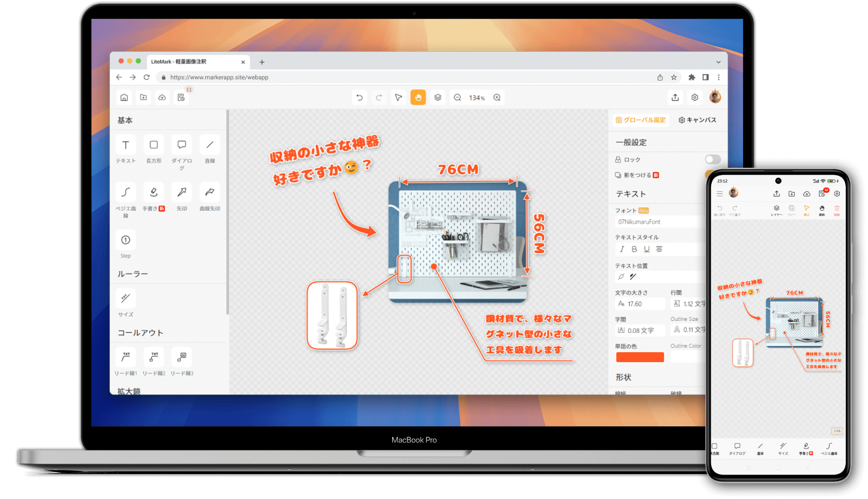The height and width of the screenshot is (499, 868).
Task: Zoom in with the plus magnifier
Action: pos(497,97)
